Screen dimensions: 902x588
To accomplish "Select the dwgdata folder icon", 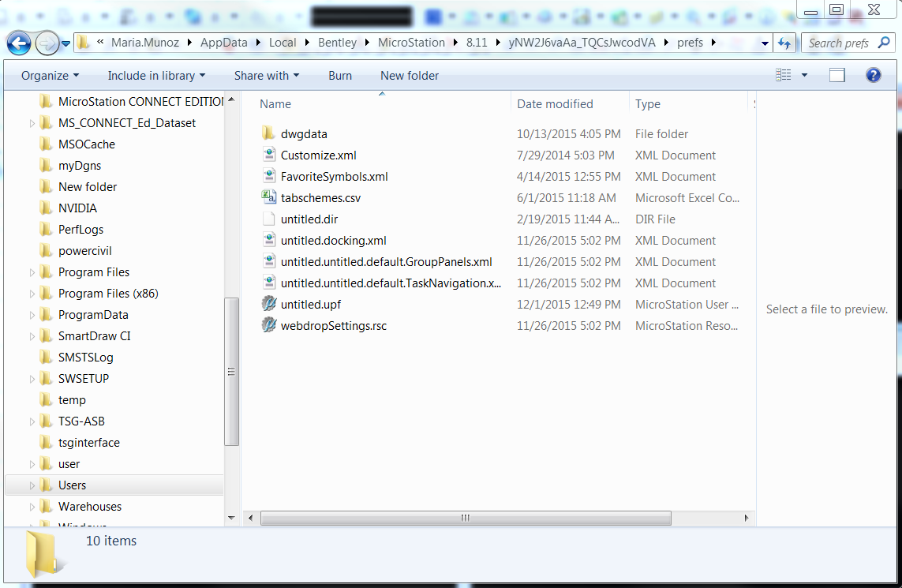I will [268, 133].
